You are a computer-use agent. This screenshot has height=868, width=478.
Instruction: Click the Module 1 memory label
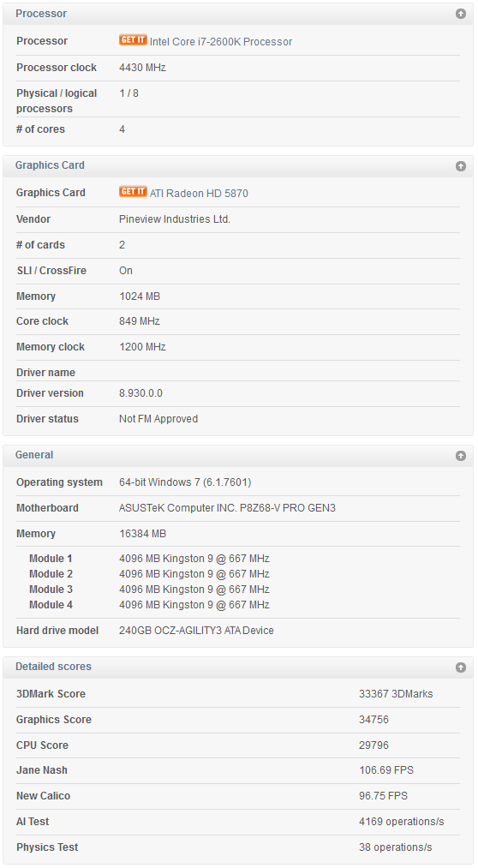[51, 559]
